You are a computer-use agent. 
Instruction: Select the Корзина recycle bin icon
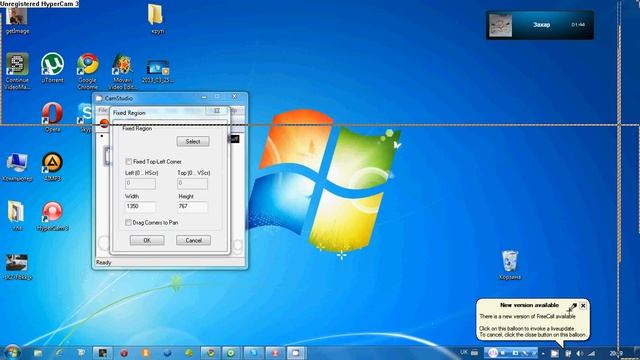[x=510, y=265]
